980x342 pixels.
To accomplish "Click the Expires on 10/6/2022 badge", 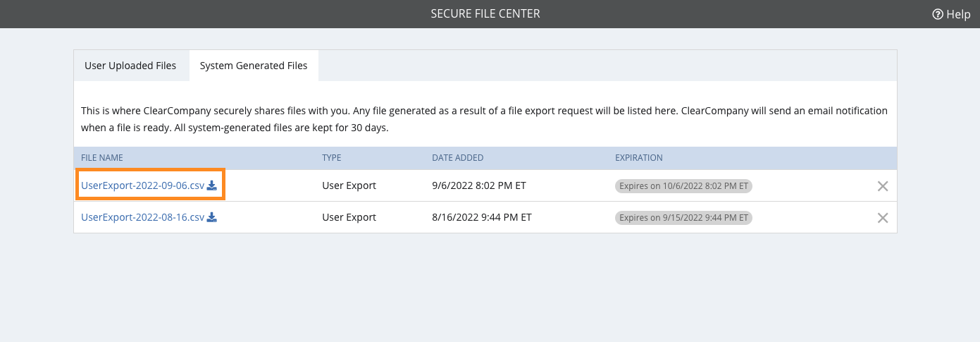I will (x=683, y=186).
